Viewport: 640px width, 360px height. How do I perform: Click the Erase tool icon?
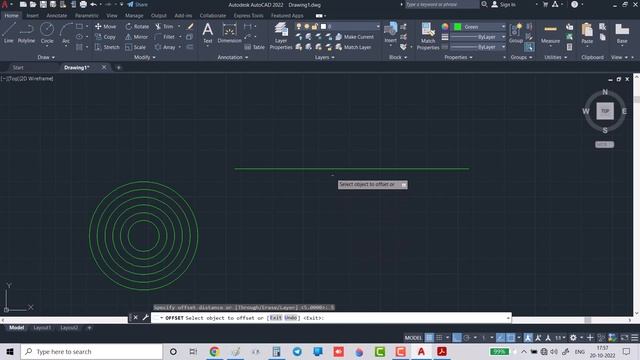point(190,27)
